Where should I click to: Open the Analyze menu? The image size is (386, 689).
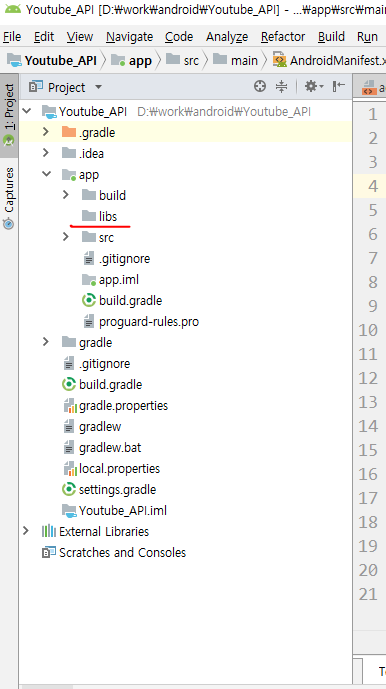click(x=227, y=36)
